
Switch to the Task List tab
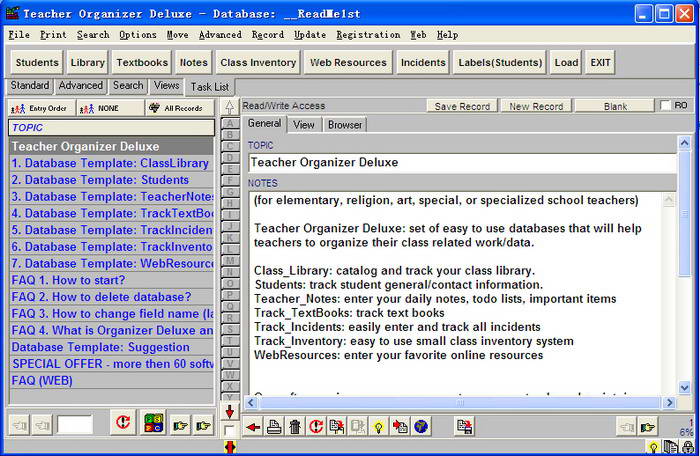tap(209, 87)
